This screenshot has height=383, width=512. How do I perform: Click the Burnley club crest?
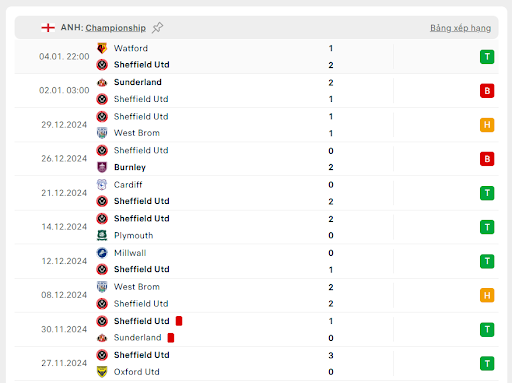tap(102, 167)
